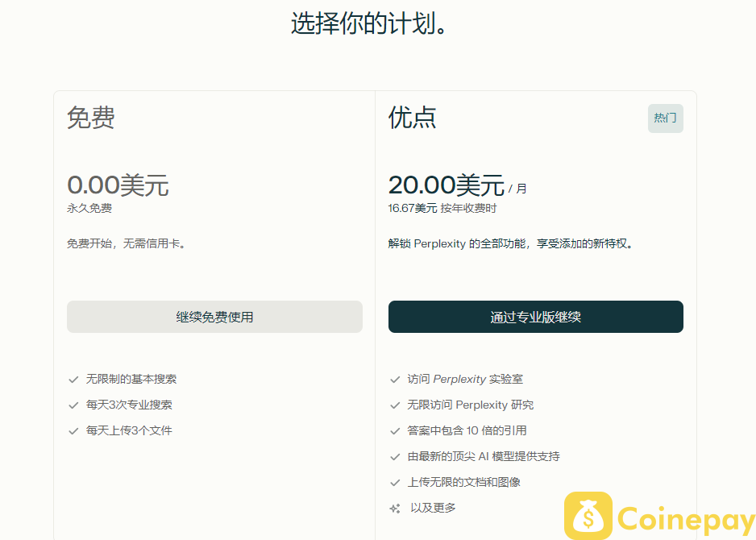Click the checkmark beside 上传无限的文档和图像
The image size is (756, 540).
tap(395, 482)
